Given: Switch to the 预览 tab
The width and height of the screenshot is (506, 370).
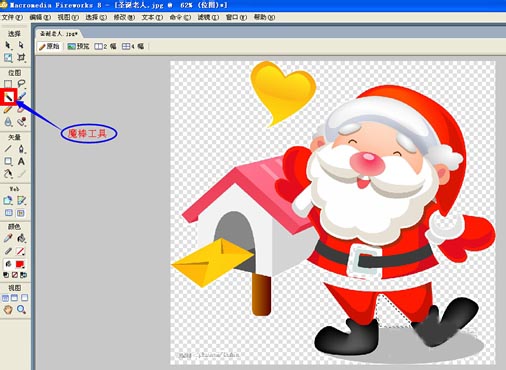Looking at the screenshot, I should pyautogui.click(x=79, y=46).
